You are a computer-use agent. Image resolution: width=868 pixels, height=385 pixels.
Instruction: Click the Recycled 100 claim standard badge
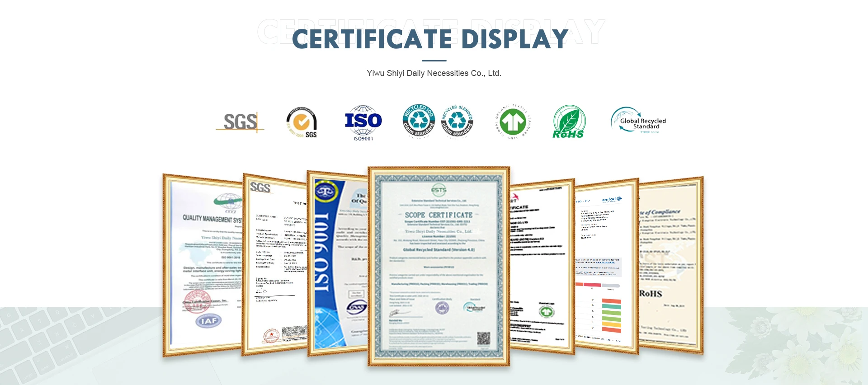pos(419,120)
